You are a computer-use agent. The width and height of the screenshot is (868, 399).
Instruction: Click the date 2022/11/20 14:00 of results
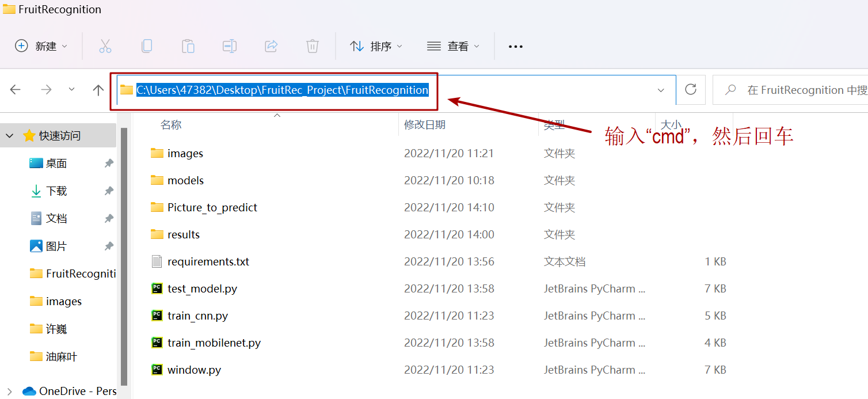pyautogui.click(x=449, y=234)
